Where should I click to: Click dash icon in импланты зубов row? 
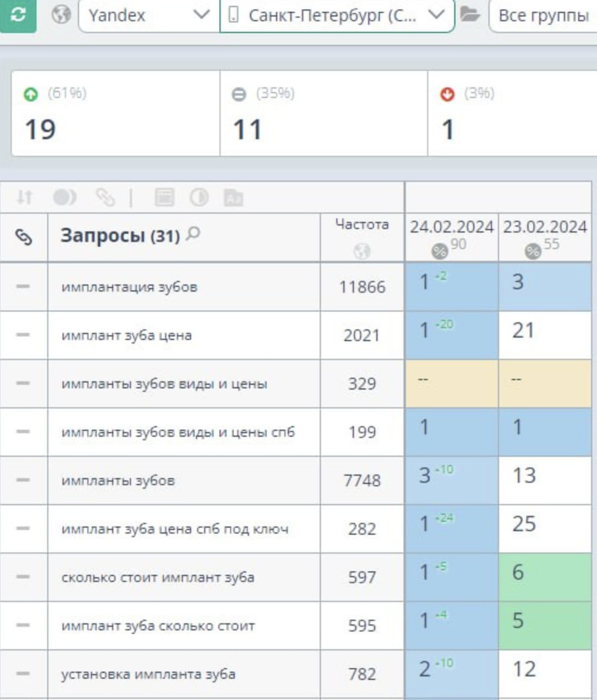click(x=23, y=480)
